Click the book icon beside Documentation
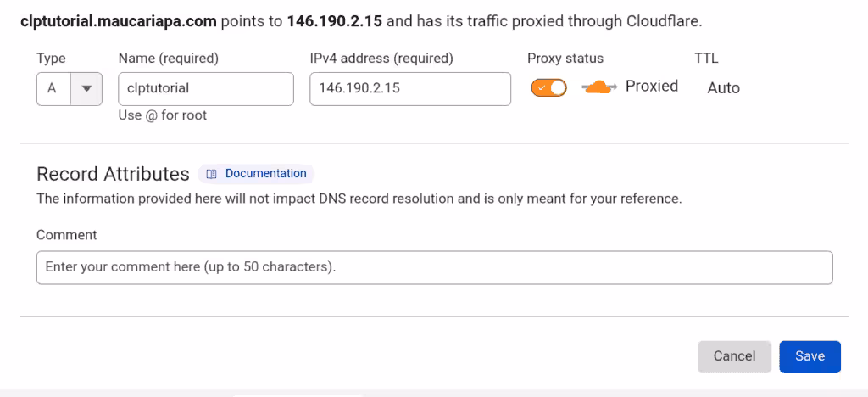Screen dimensions: 868x397 211,174
